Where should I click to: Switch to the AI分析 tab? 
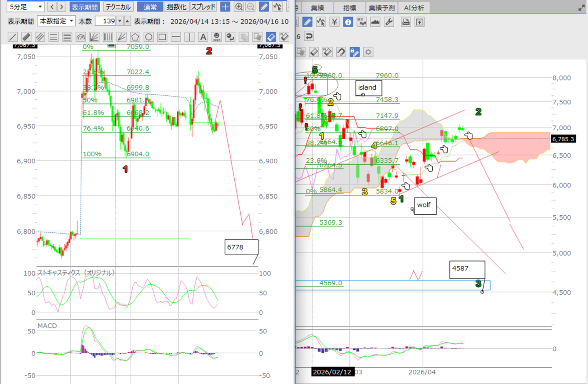pos(414,8)
